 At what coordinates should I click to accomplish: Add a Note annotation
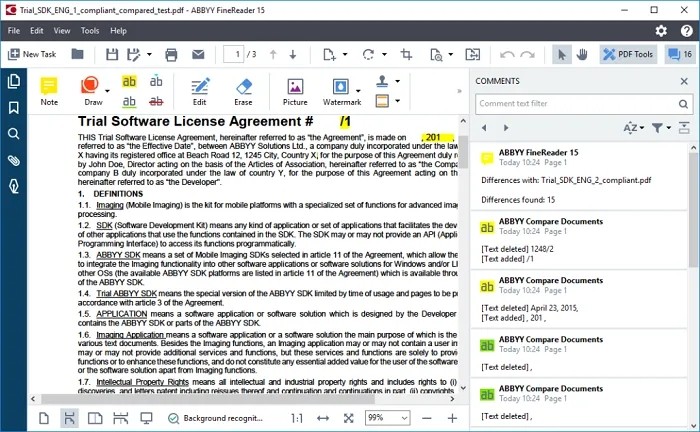[49, 91]
